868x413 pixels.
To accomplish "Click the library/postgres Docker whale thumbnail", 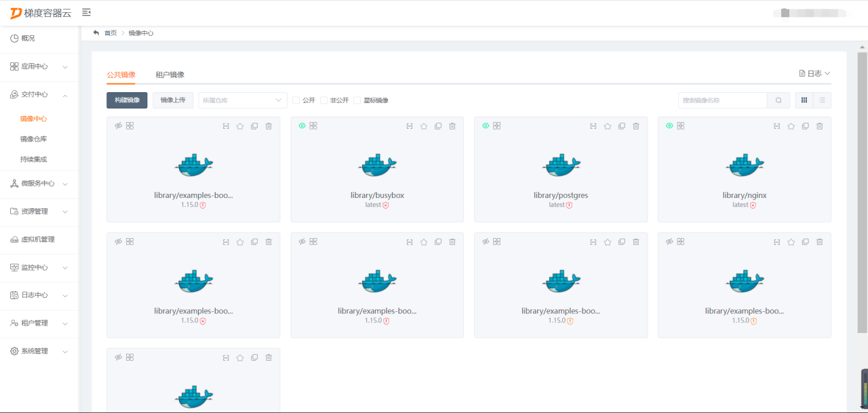I will point(561,165).
